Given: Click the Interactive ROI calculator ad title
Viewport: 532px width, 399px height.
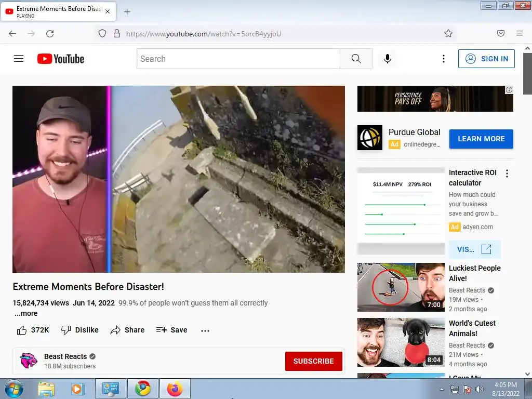Looking at the screenshot, I should [x=472, y=178].
